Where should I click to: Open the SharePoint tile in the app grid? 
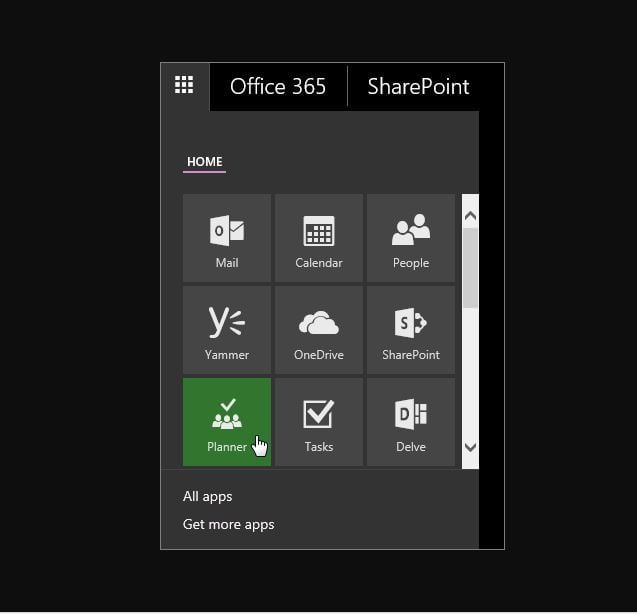411,330
